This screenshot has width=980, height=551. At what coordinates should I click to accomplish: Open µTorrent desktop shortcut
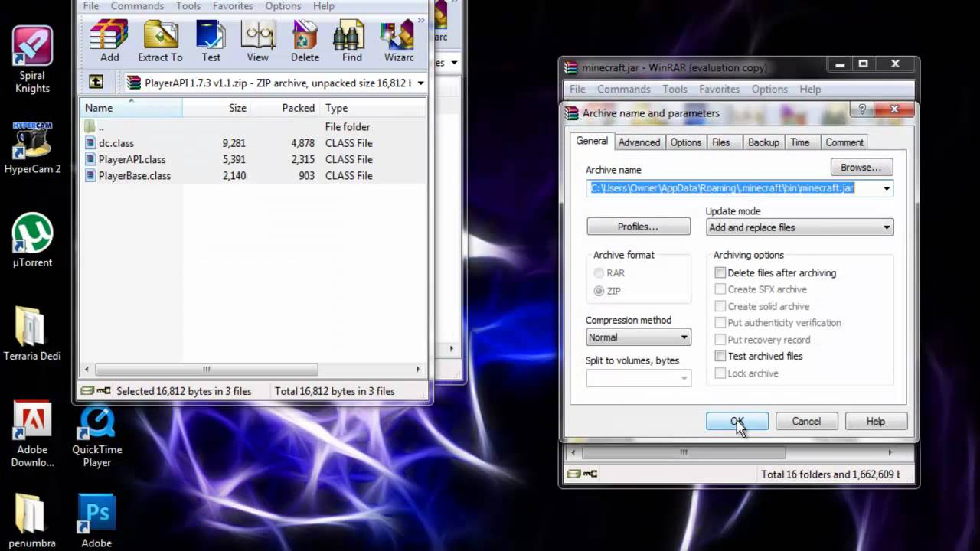pyautogui.click(x=32, y=240)
